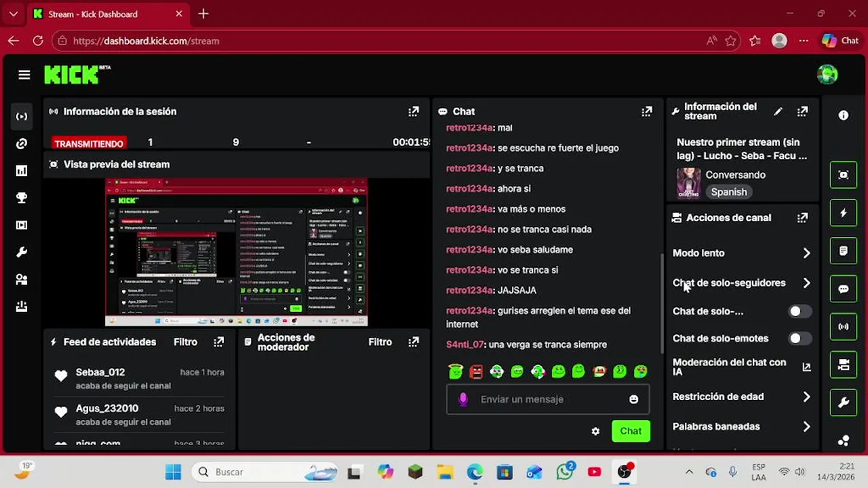Image resolution: width=868 pixels, height=488 pixels.
Task: Open the Stream icon in the left sidebar
Action: tap(22, 117)
